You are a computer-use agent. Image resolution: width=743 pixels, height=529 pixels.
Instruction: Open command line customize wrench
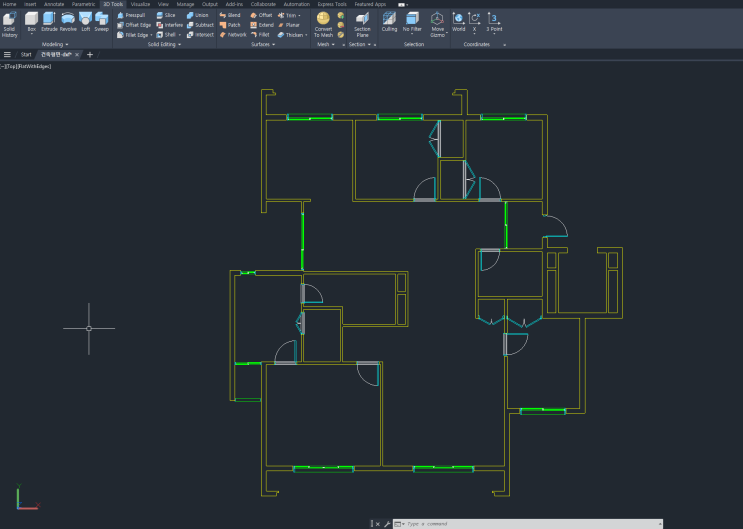[x=387, y=524]
